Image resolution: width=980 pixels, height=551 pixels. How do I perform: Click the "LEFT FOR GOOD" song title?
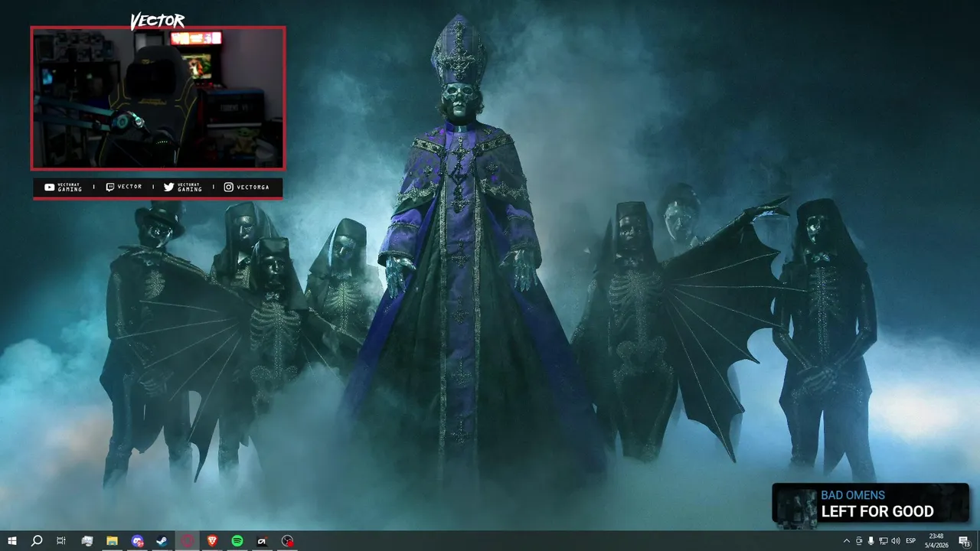(877, 511)
